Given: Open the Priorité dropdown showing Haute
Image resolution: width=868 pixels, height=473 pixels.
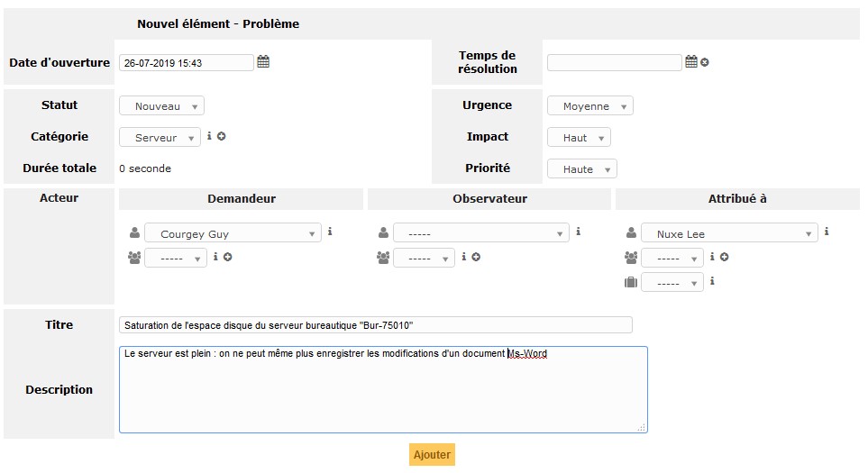Looking at the screenshot, I should tap(581, 168).
